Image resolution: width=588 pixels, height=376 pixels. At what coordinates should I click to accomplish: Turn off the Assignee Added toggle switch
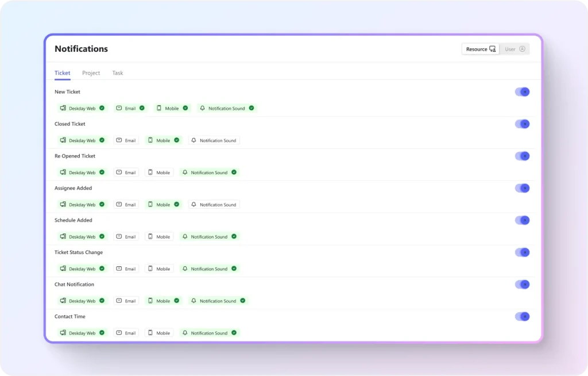coord(522,188)
